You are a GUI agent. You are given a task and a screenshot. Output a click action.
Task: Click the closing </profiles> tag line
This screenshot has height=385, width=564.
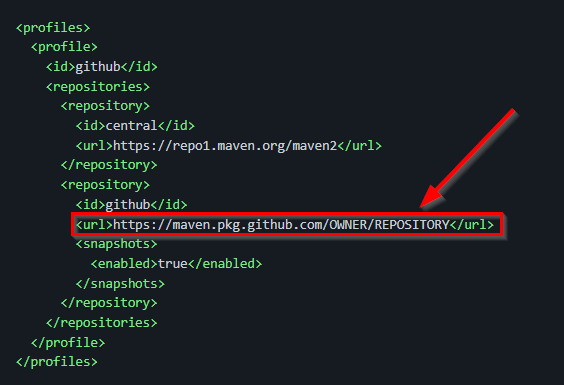[x=56, y=362]
